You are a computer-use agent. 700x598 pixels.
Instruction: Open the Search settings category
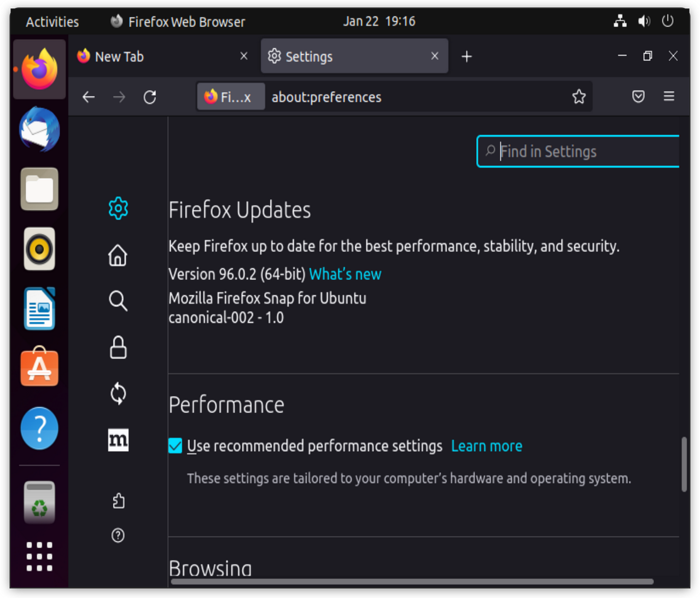point(118,301)
